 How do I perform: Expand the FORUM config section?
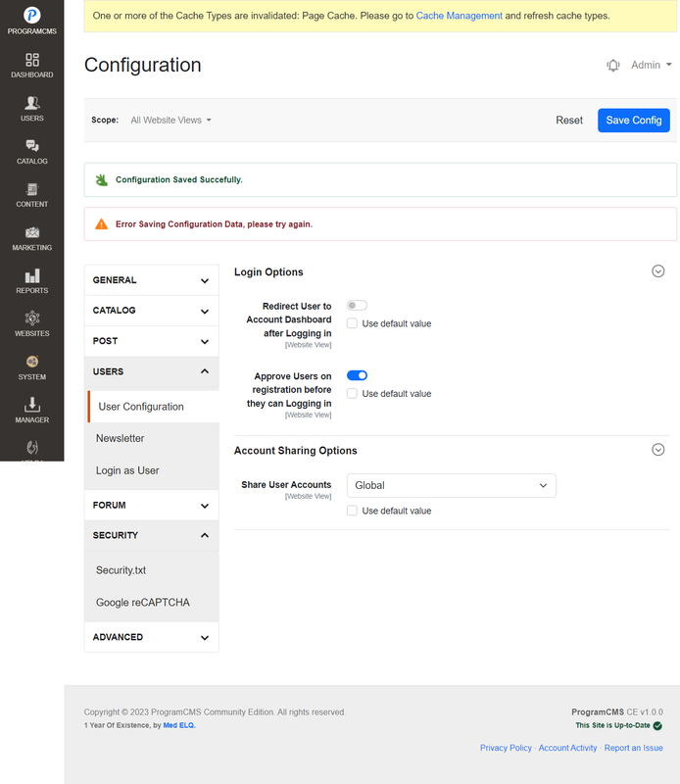[152, 505]
